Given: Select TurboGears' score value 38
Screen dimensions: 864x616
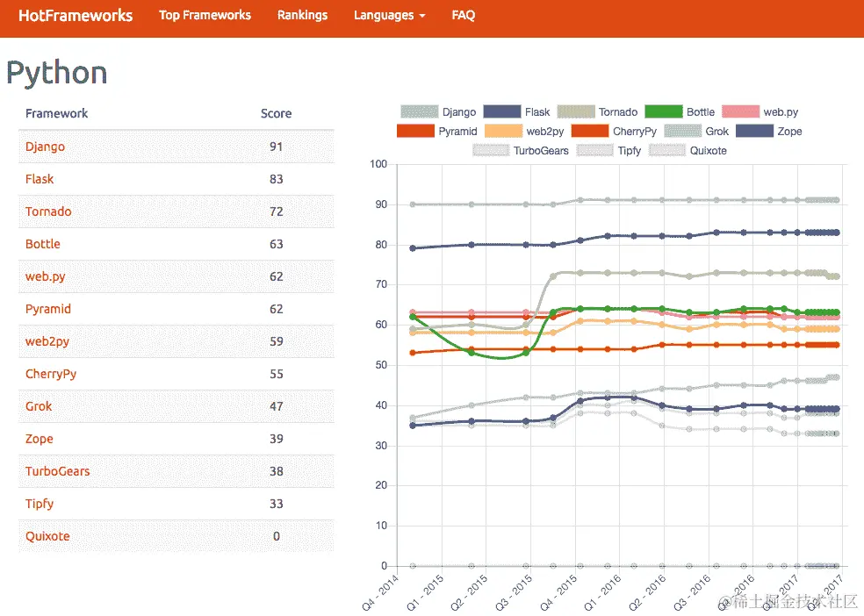Looking at the screenshot, I should point(276,472).
